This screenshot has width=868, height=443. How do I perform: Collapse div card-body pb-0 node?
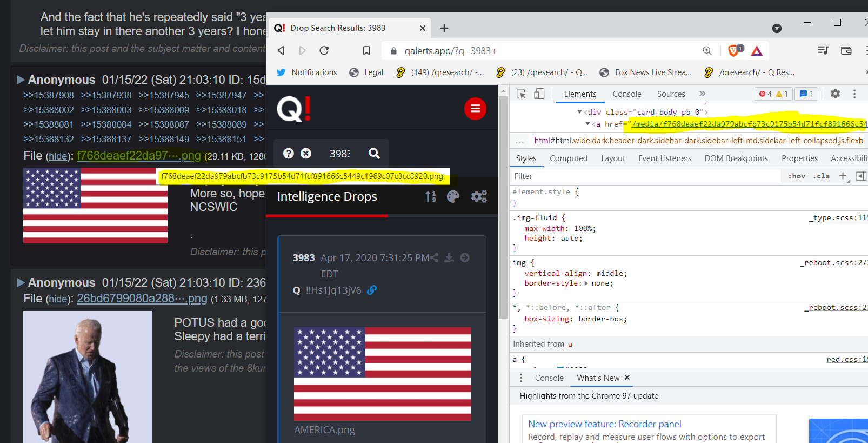click(579, 112)
